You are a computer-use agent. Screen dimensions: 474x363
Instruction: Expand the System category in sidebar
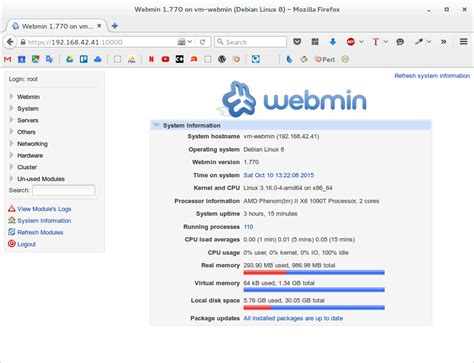click(11, 108)
